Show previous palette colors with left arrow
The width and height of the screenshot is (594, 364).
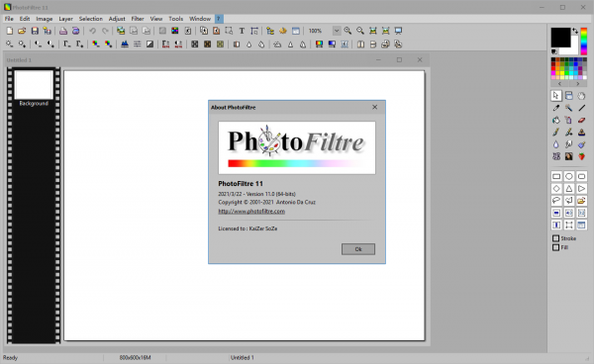[x=559, y=84]
